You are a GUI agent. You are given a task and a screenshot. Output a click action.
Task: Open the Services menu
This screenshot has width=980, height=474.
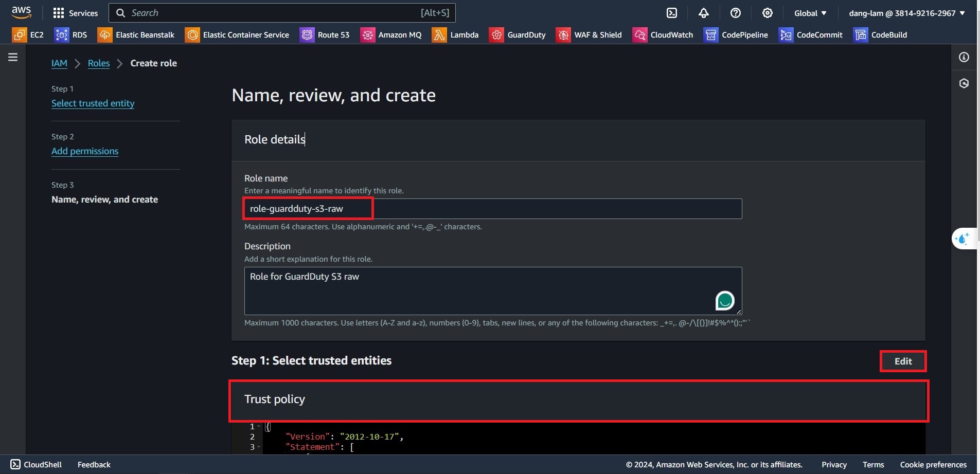[x=76, y=13]
